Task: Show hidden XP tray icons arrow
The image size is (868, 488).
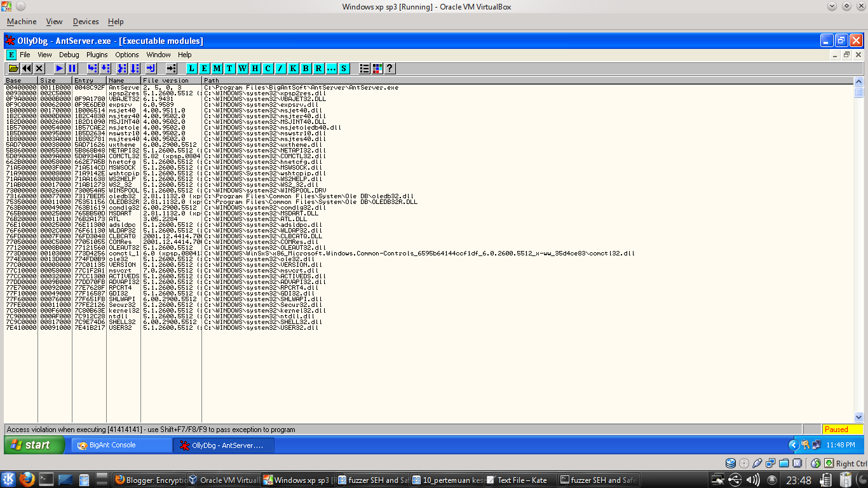Action: (793, 445)
